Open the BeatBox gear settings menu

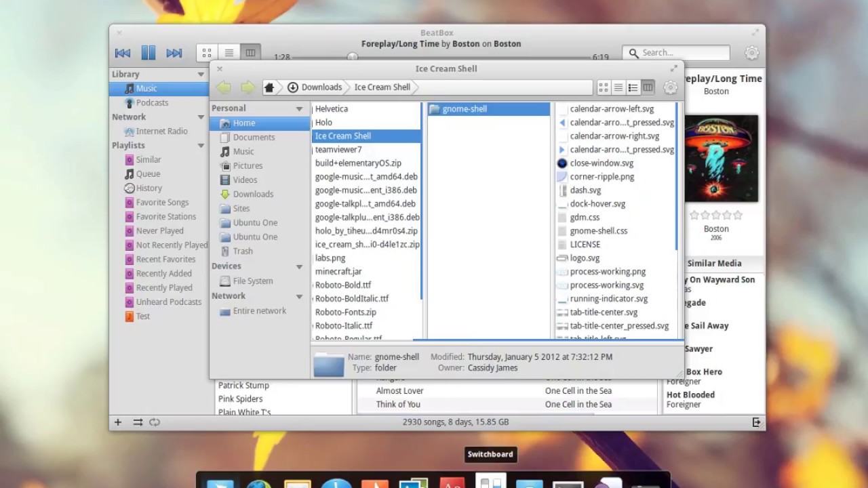(x=751, y=53)
